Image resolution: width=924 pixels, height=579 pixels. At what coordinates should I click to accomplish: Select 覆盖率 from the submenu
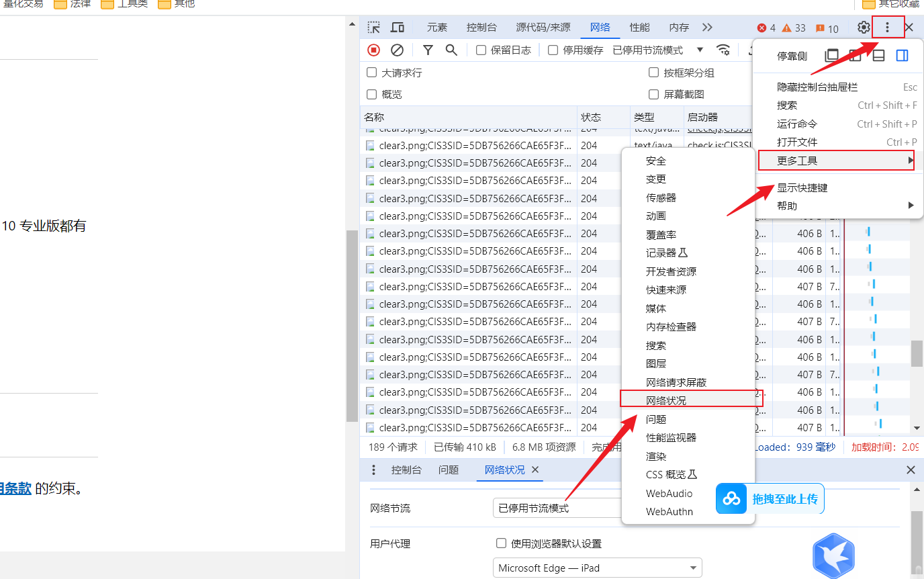688,234
